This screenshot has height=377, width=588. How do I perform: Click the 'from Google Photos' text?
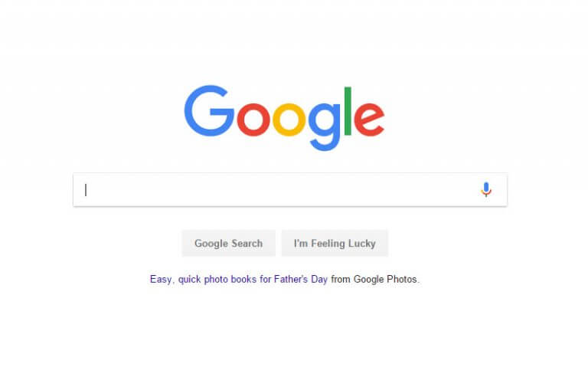[374, 280]
